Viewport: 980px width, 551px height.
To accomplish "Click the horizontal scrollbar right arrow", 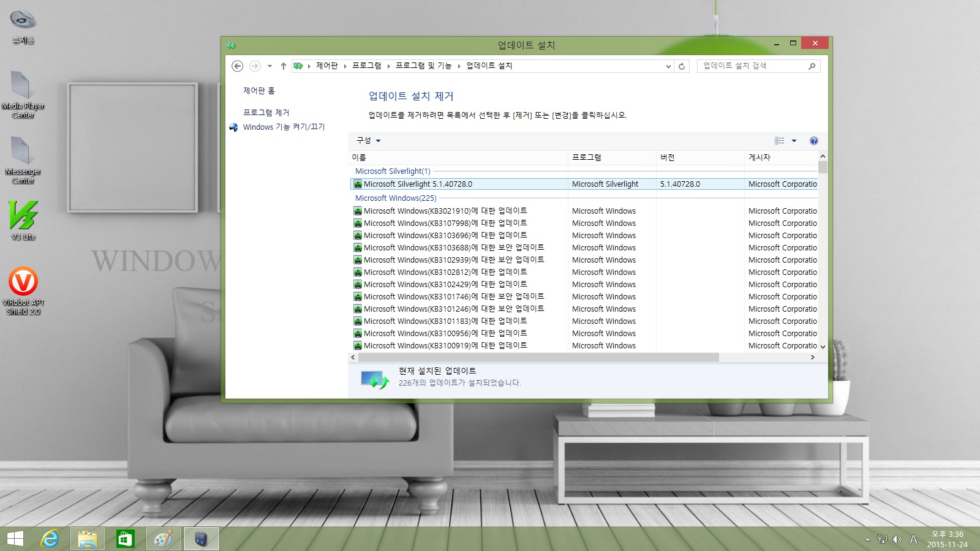I will click(x=813, y=357).
